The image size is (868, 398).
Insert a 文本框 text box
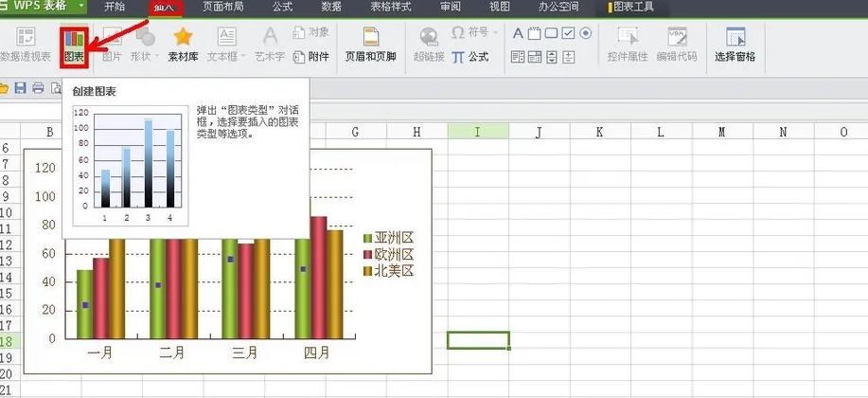[x=226, y=45]
